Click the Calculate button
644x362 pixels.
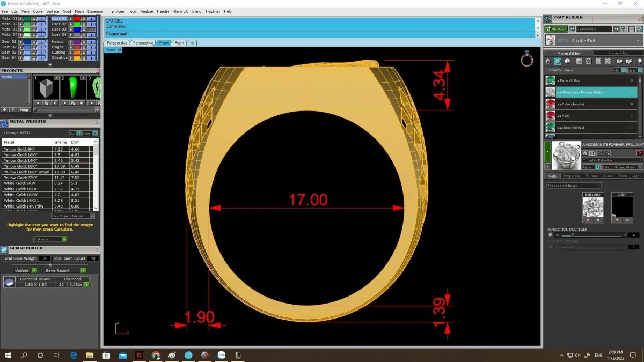50,239
